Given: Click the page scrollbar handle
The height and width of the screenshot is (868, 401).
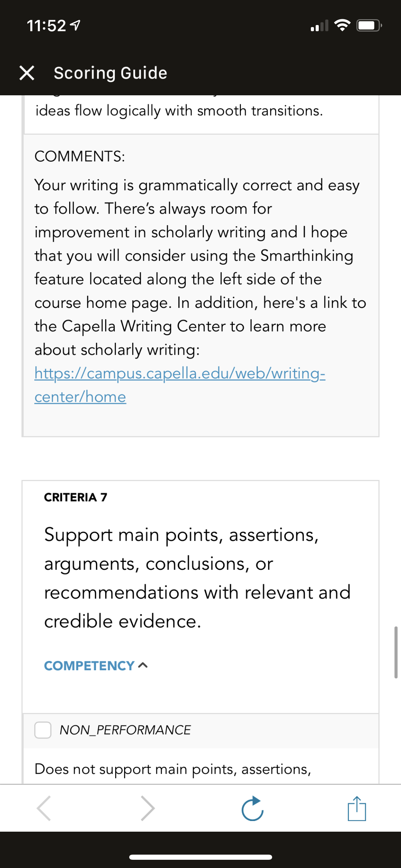Looking at the screenshot, I should pyautogui.click(x=396, y=652).
